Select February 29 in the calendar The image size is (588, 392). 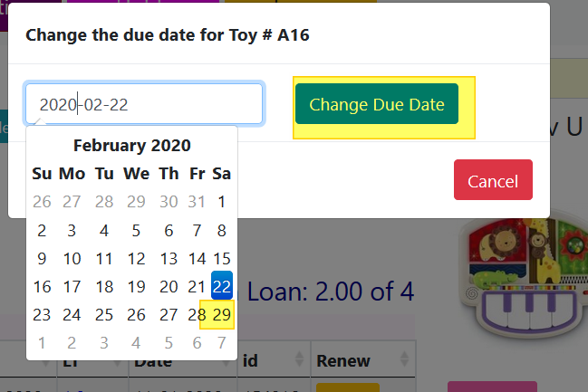(x=222, y=315)
